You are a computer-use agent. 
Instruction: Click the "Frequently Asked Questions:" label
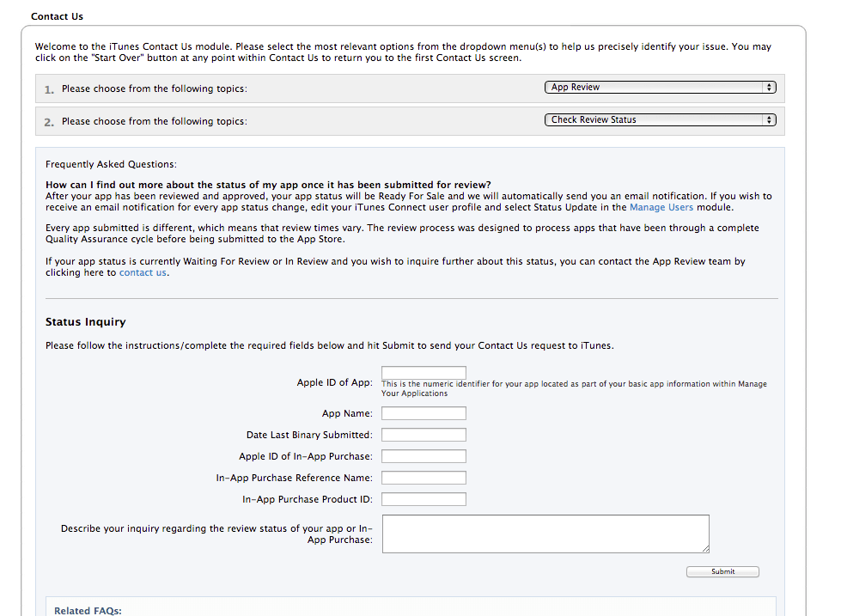pos(111,164)
